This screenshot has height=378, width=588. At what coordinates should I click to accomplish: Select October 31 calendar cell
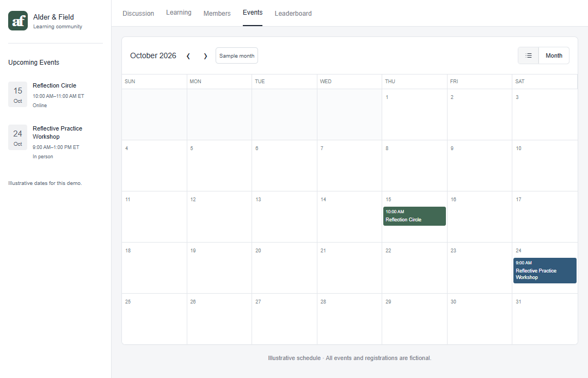[x=544, y=319]
